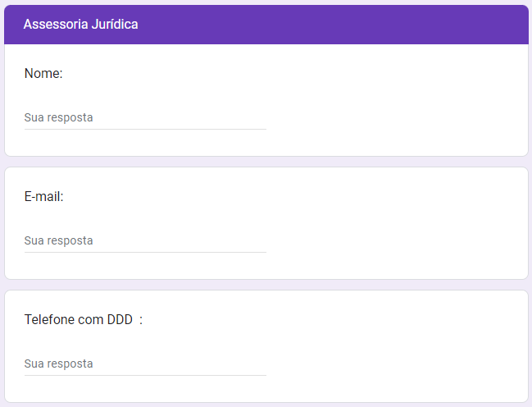Click the word "Jurídica" in the header
Viewport: 532px width, 407px height.
[x=114, y=25]
